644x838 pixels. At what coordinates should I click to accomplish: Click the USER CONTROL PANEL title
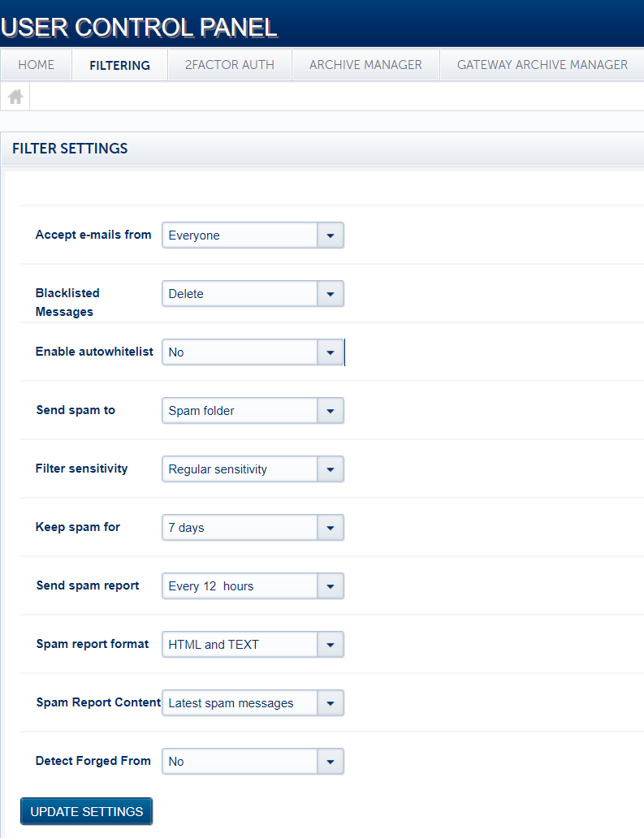[x=140, y=27]
